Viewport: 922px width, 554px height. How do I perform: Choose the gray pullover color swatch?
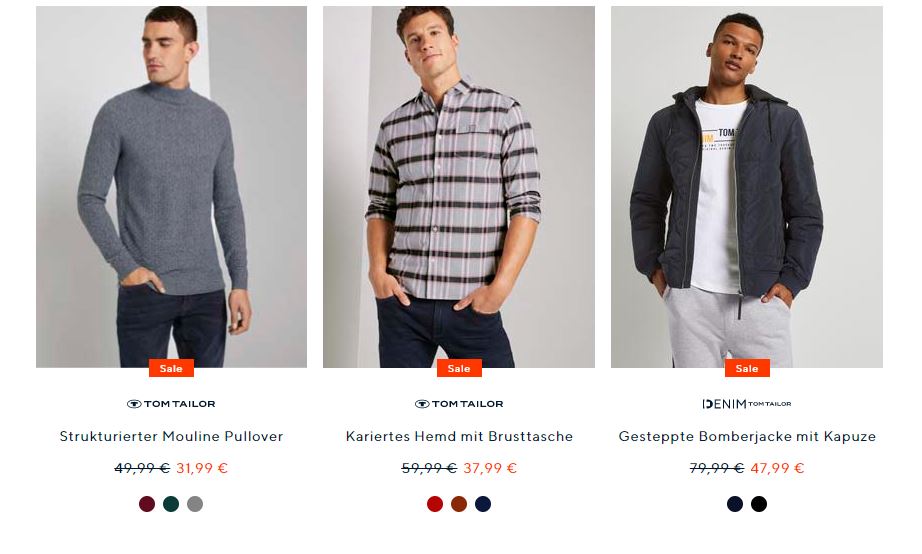point(195,504)
